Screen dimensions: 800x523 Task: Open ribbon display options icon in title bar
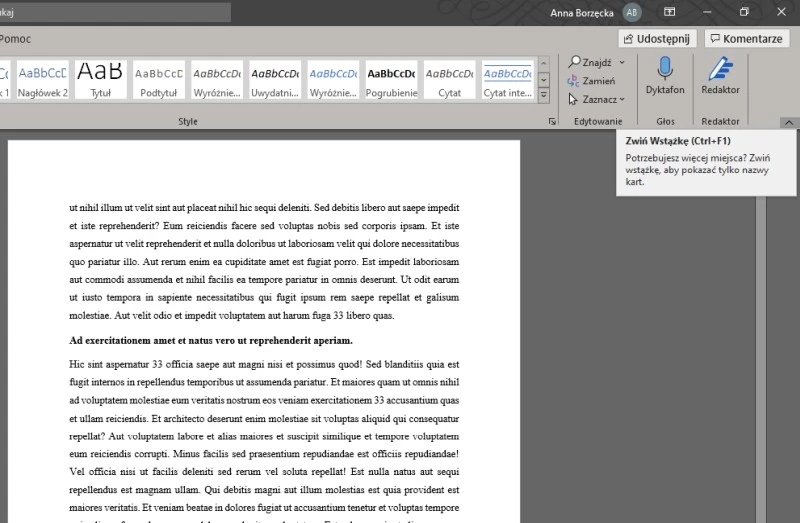click(670, 12)
